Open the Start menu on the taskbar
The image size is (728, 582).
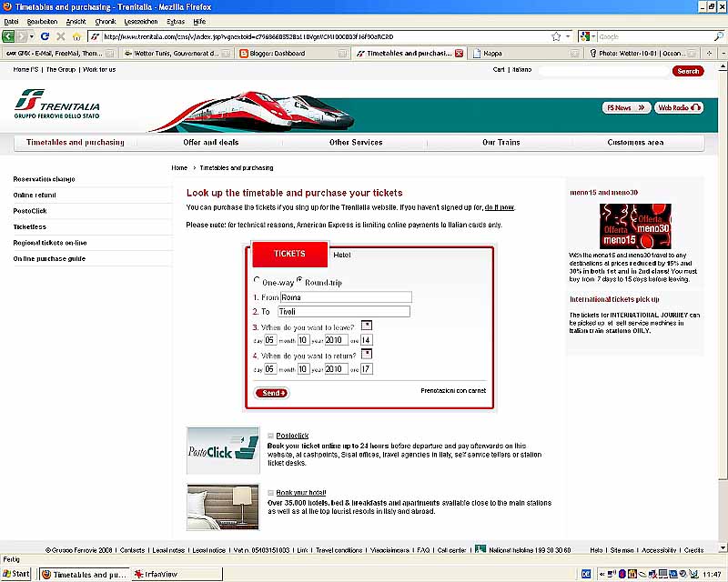click(15, 574)
